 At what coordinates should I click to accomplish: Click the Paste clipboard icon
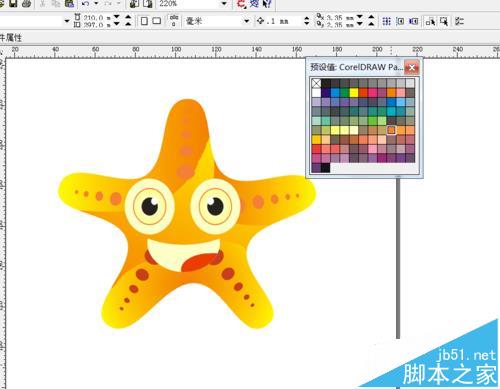pos(69,3)
